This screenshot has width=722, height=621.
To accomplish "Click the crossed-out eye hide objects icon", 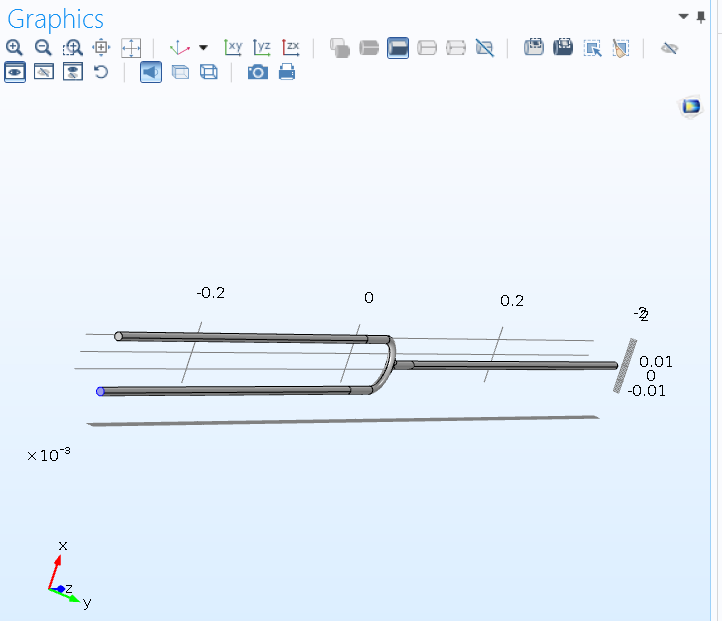I will [x=670, y=47].
